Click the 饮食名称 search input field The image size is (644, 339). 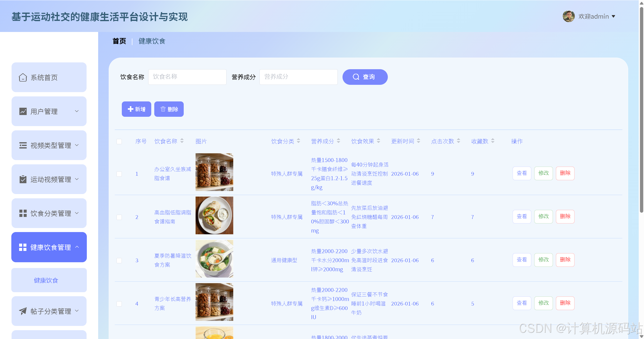[x=187, y=77]
